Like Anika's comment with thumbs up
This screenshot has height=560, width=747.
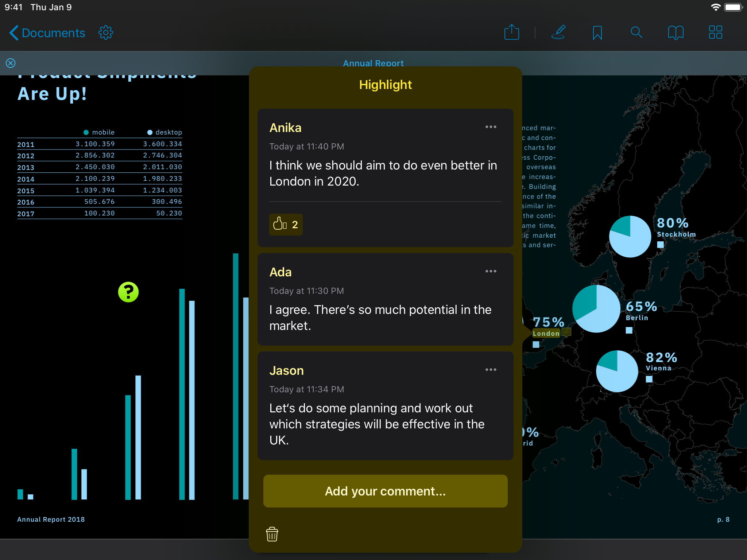coord(286,225)
